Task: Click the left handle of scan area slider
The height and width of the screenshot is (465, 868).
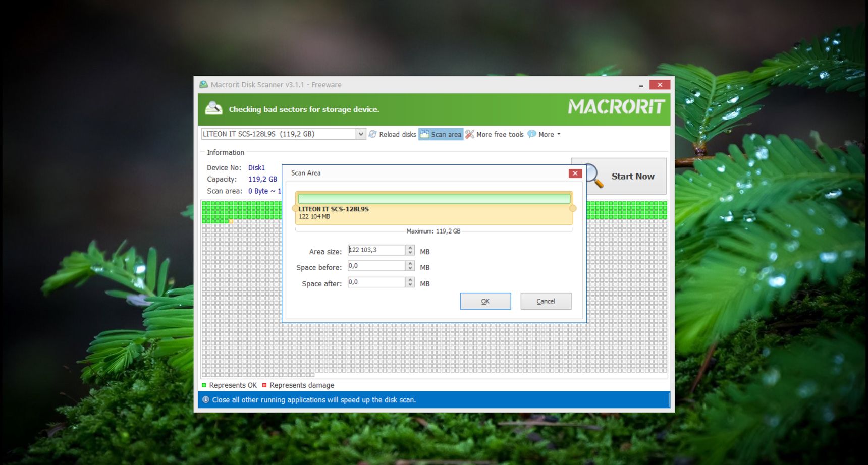Action: [x=295, y=208]
